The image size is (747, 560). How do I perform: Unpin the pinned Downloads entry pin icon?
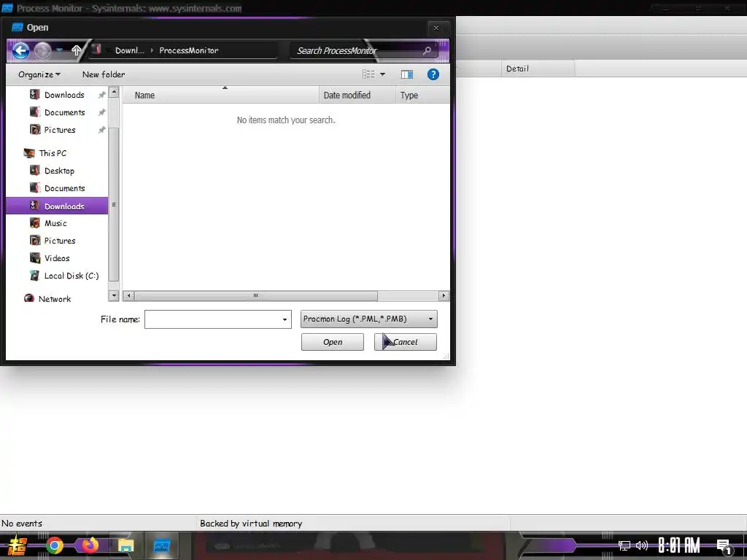[x=101, y=95]
